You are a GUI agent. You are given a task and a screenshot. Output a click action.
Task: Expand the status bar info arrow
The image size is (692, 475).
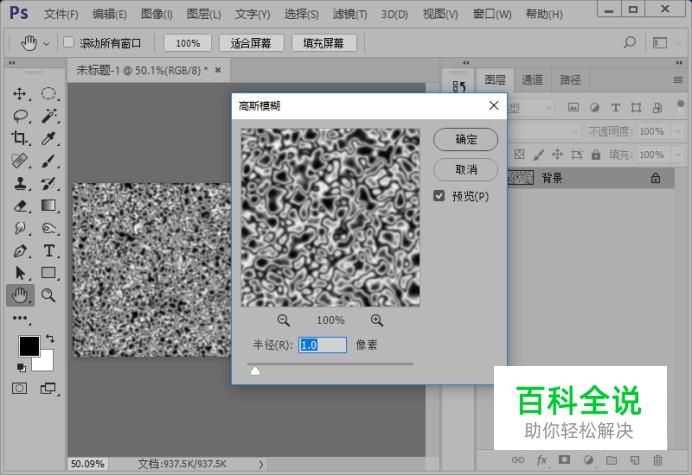click(x=261, y=464)
